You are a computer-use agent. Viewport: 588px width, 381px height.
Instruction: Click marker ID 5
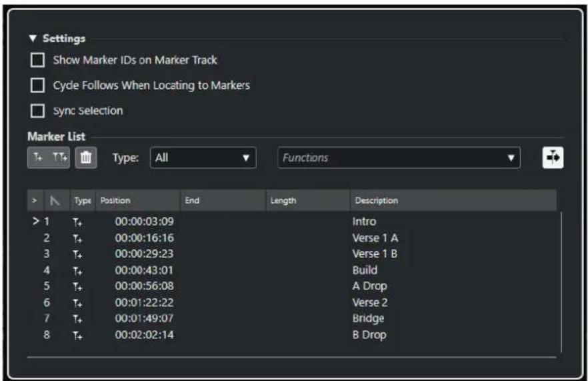(x=47, y=286)
